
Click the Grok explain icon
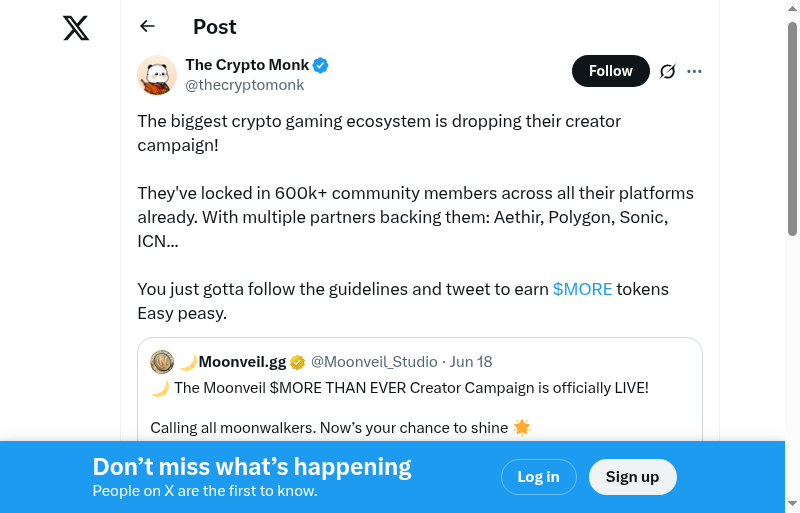[668, 71]
